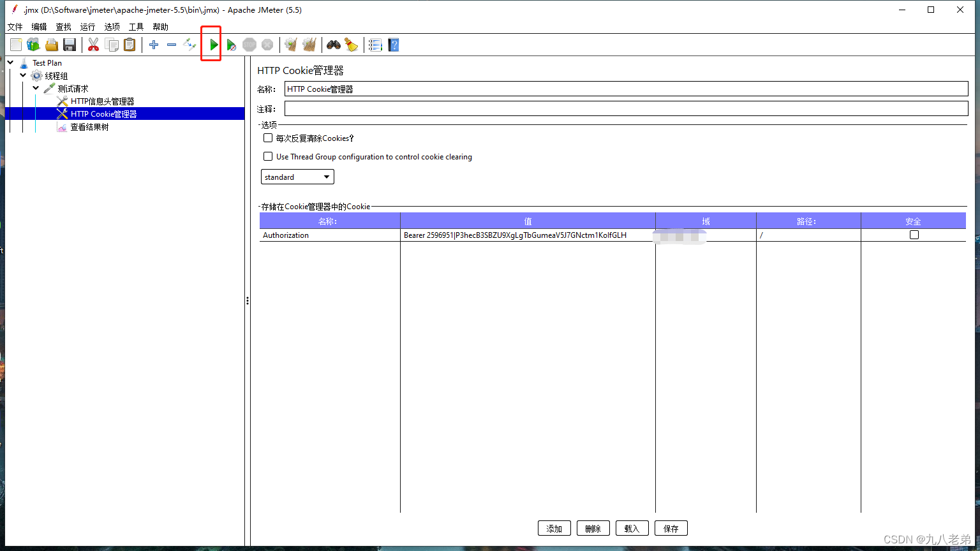Clear results with single broom icon
Viewport: 980px width, 551px height.
click(x=291, y=45)
